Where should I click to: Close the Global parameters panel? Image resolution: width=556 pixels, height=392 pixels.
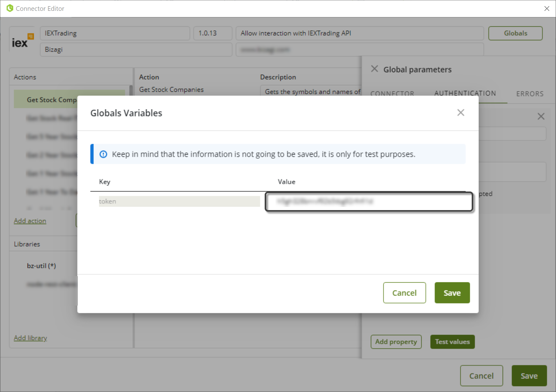click(x=374, y=69)
